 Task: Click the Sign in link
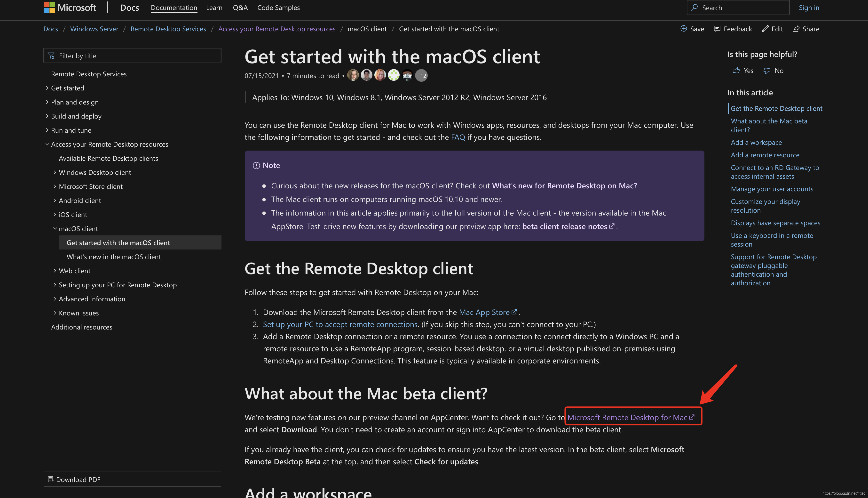[x=809, y=8]
